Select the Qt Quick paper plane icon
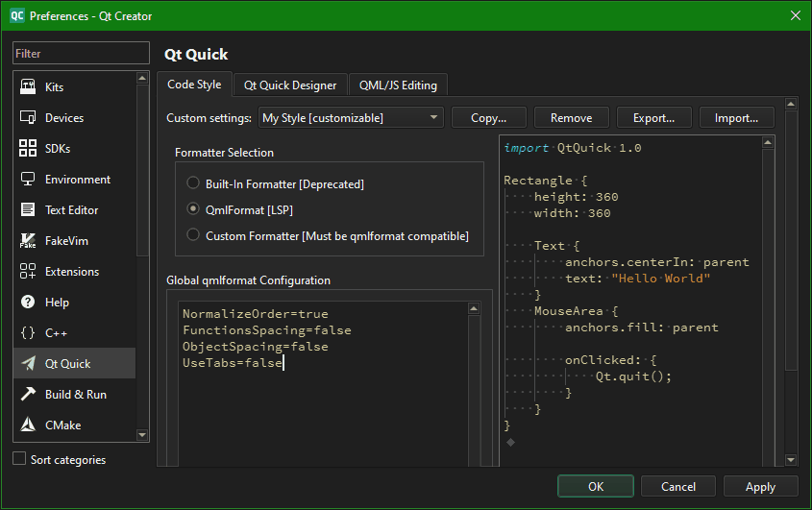The height and width of the screenshot is (510, 812). (28, 363)
